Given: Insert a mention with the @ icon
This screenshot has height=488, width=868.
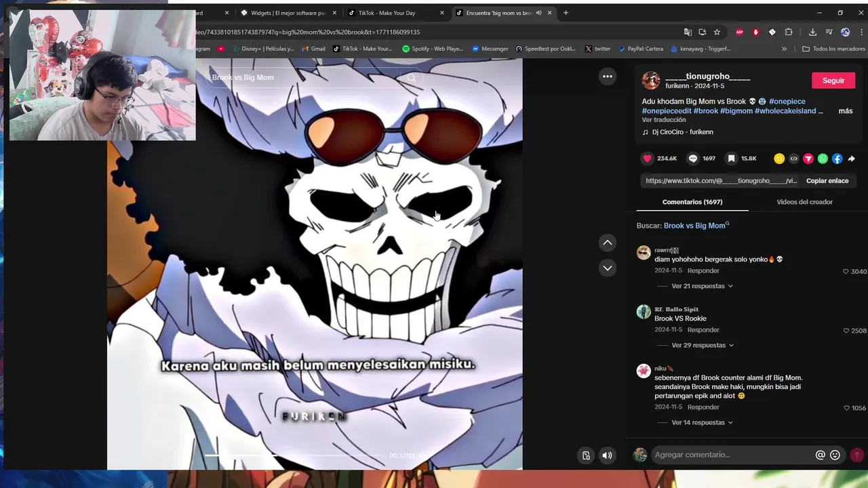Looking at the screenshot, I should pos(820,455).
